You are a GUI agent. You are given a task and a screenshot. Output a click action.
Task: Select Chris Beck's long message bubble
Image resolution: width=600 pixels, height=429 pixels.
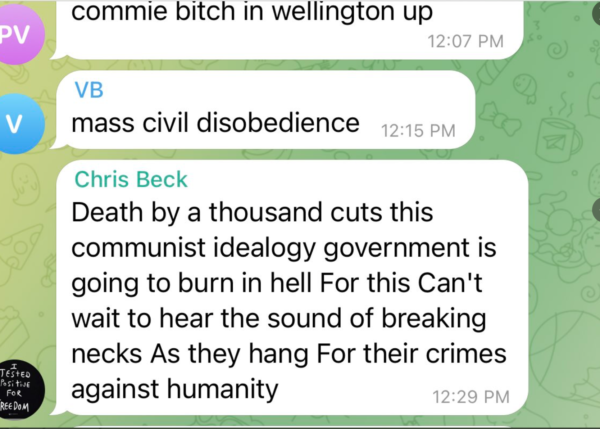tap(290, 287)
